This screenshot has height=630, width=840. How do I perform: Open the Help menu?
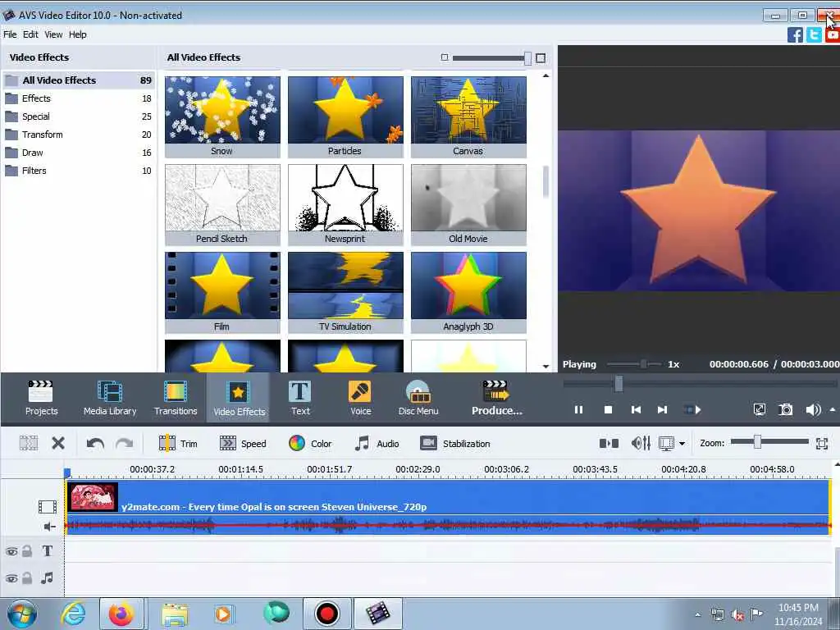click(78, 34)
